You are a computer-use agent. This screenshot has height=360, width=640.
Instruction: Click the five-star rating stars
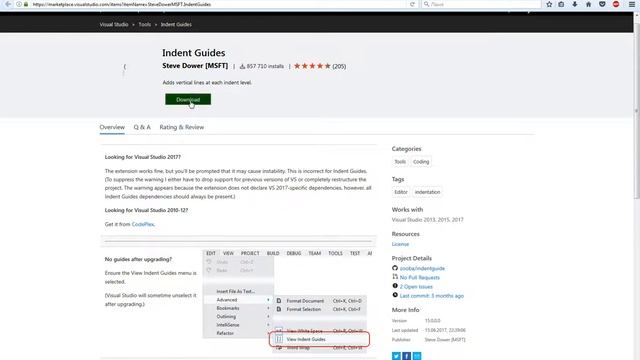point(312,66)
